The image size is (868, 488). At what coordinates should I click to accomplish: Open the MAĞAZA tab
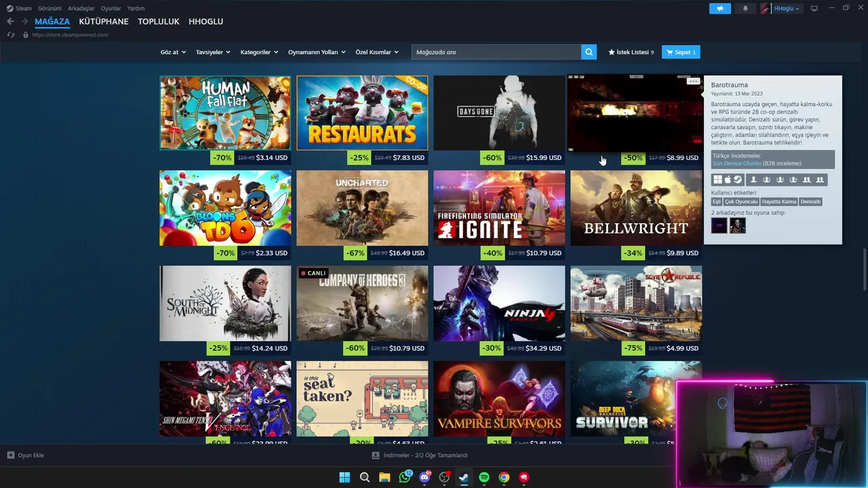tap(52, 22)
